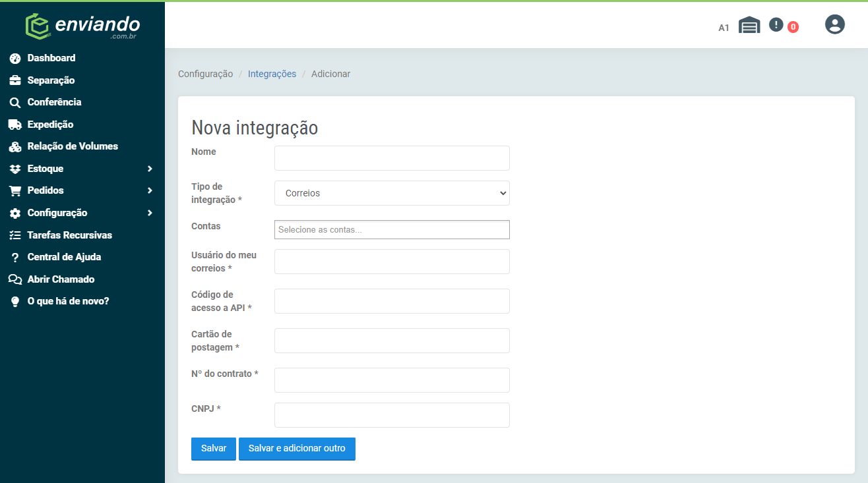Expand Configuração submenu chevron
The height and width of the screenshot is (483, 868).
click(150, 213)
